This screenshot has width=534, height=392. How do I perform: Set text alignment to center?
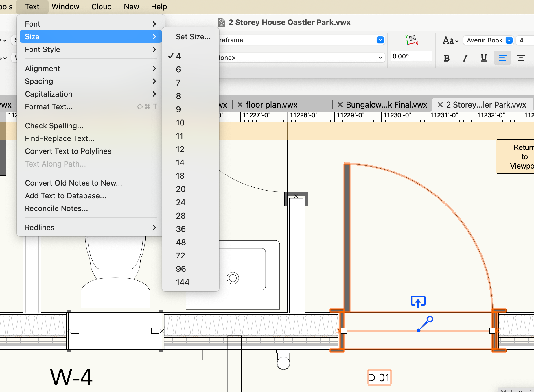point(521,58)
